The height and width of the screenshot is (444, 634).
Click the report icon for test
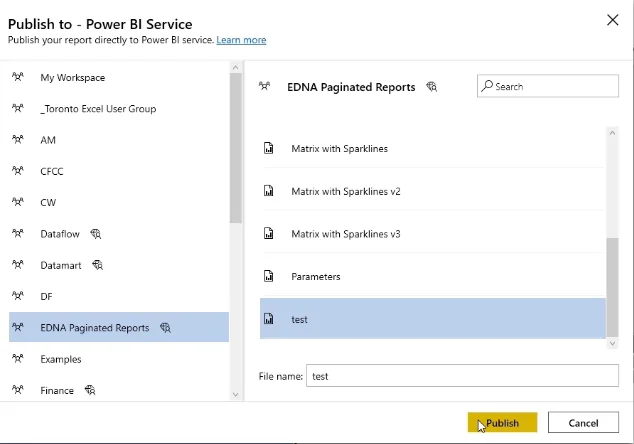(x=269, y=319)
